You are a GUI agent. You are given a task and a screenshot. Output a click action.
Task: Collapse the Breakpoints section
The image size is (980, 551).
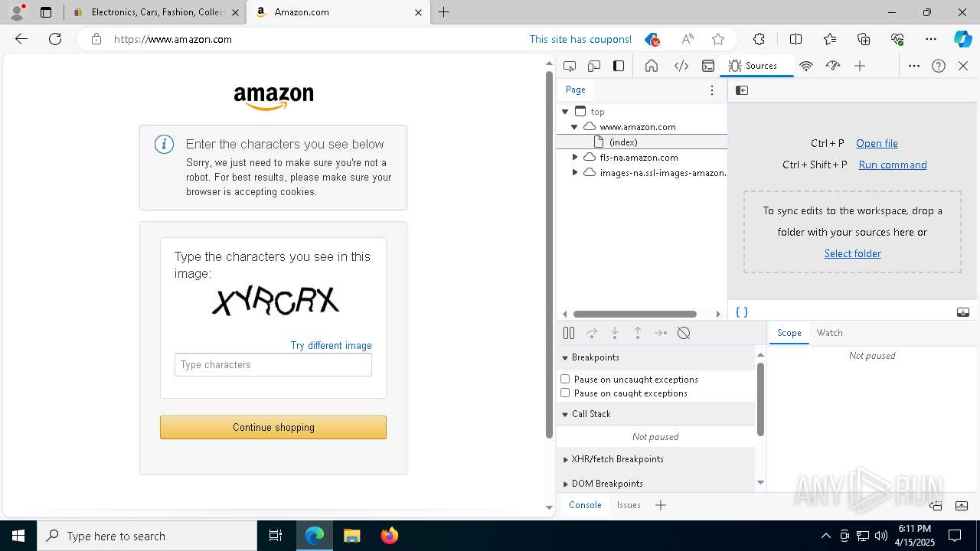[x=565, y=357]
